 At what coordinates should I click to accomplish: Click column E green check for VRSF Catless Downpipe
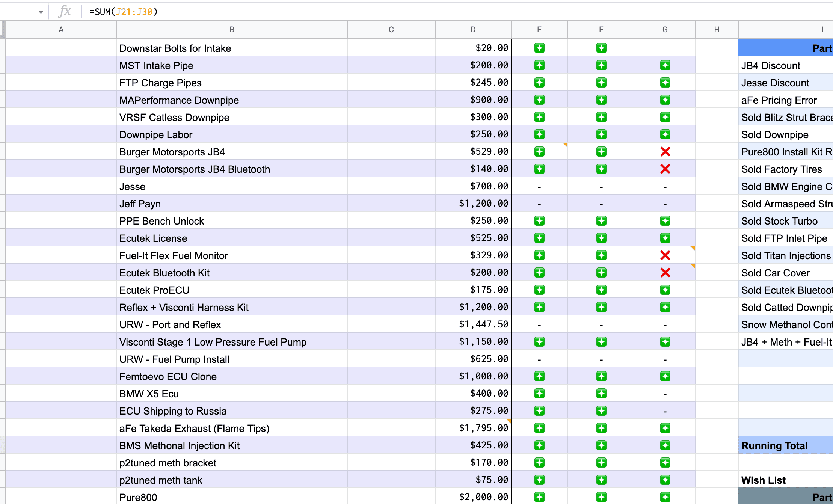(x=539, y=117)
